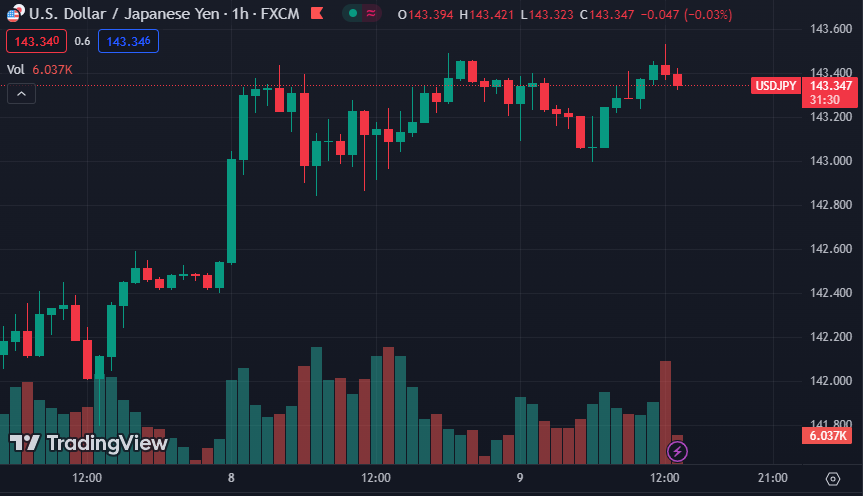Click the 6.037K volume value tag
Image resolution: width=863 pixels, height=496 pixels.
click(827, 436)
